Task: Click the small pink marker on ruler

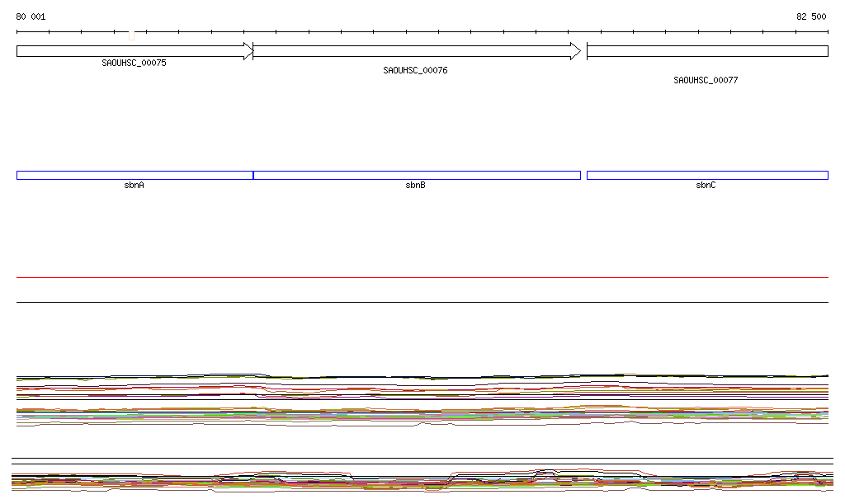Action: pyautogui.click(x=131, y=35)
